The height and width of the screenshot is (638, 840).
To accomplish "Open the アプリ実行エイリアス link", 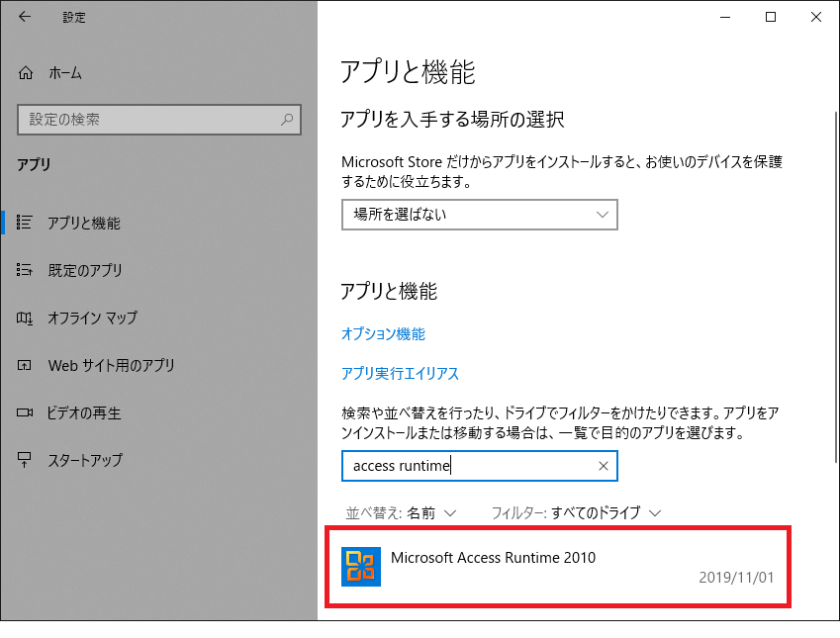I will coord(400,374).
